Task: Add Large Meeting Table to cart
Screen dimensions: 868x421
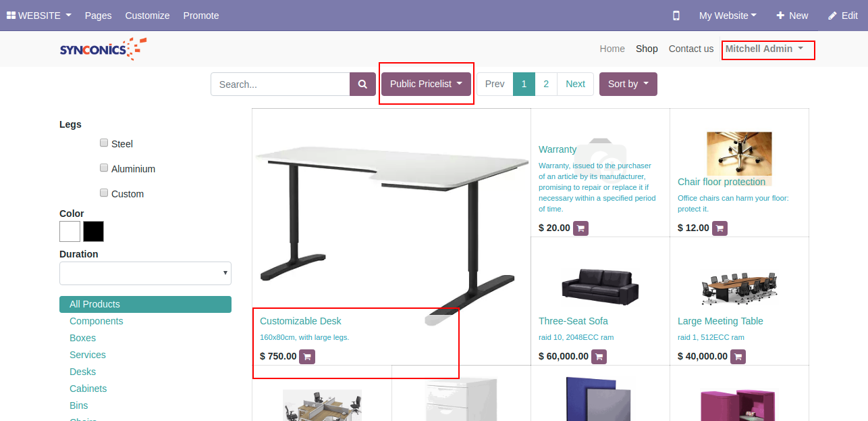Action: pyautogui.click(x=738, y=356)
